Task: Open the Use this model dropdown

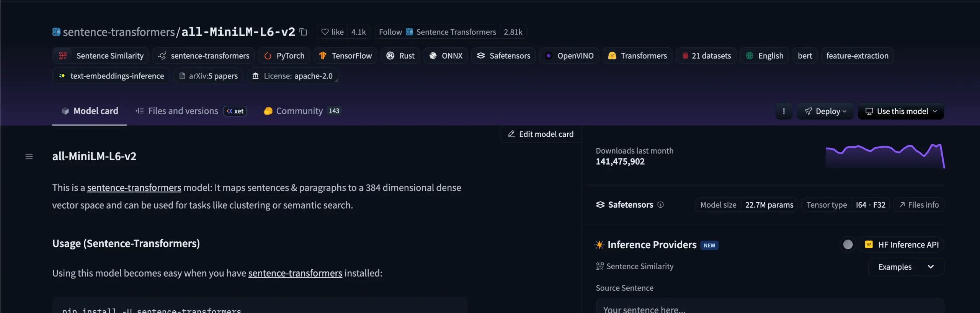Action: pyautogui.click(x=900, y=111)
